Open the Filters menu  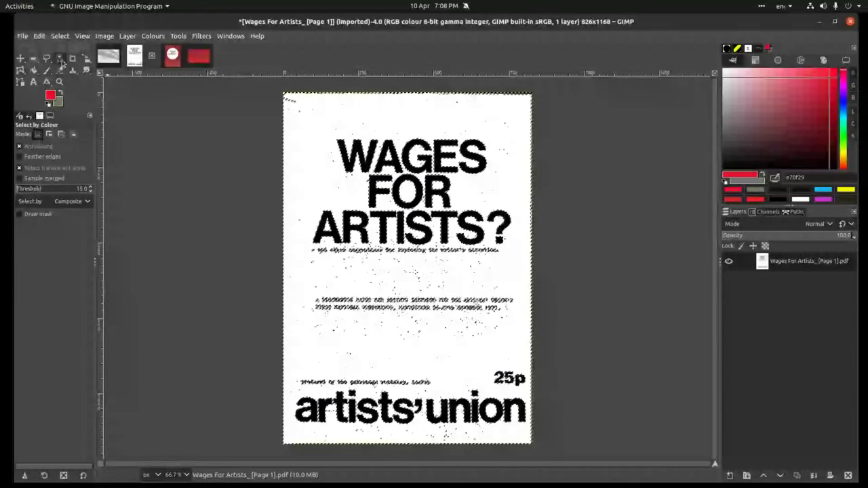click(201, 36)
